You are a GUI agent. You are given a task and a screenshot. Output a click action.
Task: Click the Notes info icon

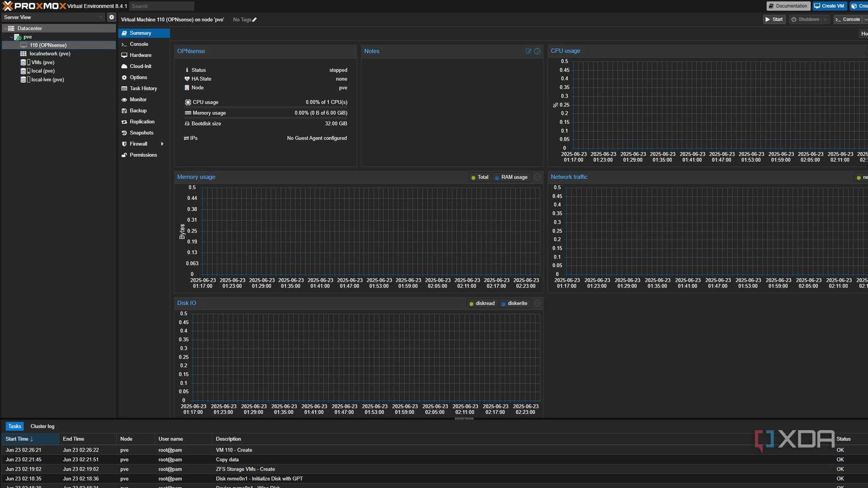[x=537, y=51]
